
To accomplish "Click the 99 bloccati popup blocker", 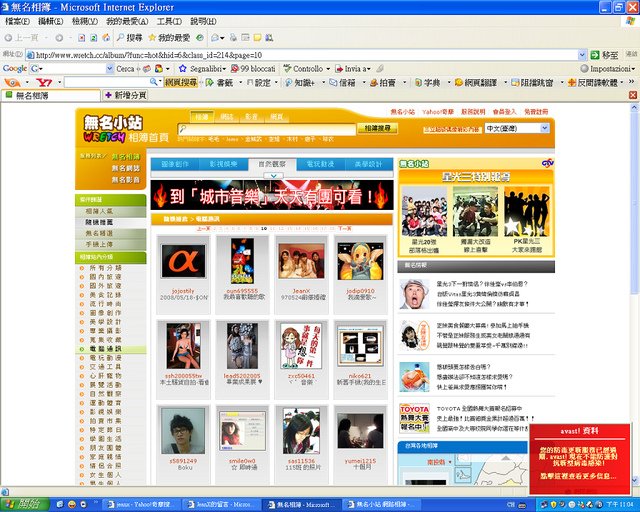I will (x=253, y=69).
